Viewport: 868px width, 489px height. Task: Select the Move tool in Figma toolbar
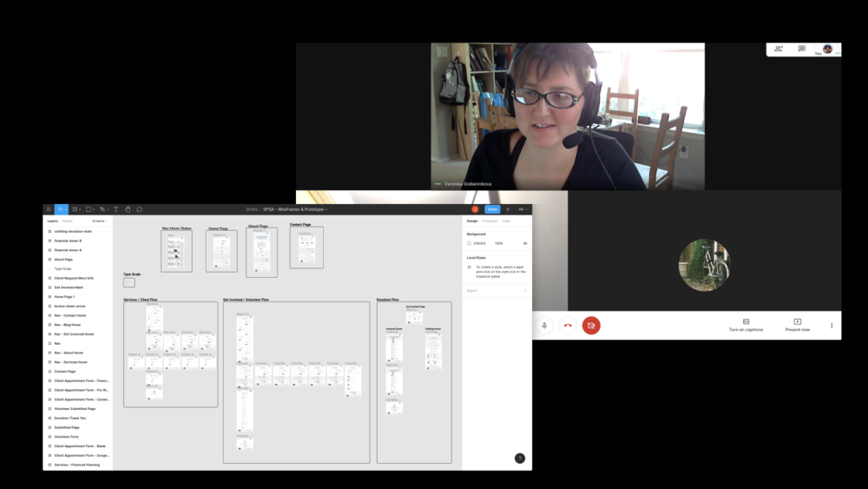(60, 209)
